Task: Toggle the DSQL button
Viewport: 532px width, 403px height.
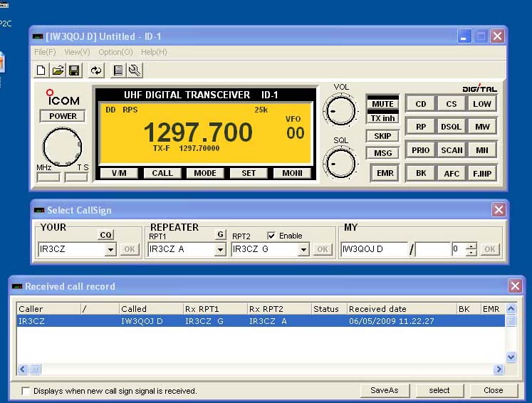Action: point(452,127)
